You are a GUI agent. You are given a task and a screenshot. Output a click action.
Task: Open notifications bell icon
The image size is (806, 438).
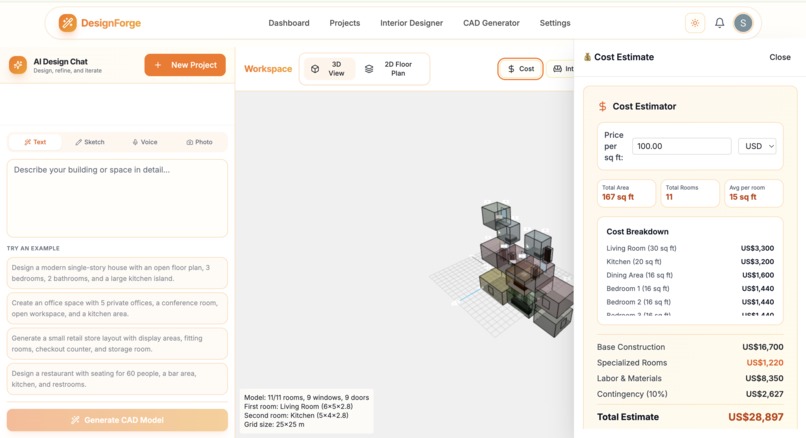(720, 23)
